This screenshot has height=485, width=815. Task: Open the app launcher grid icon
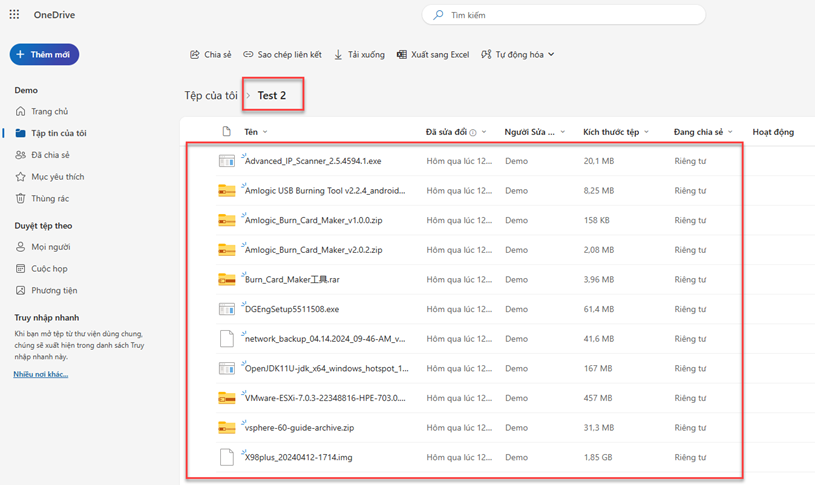tap(14, 15)
